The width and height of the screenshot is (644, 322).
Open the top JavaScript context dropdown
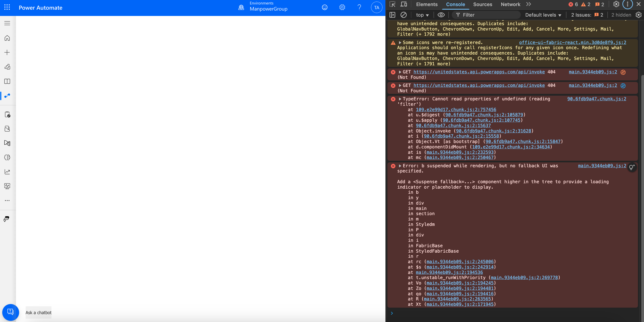click(422, 15)
